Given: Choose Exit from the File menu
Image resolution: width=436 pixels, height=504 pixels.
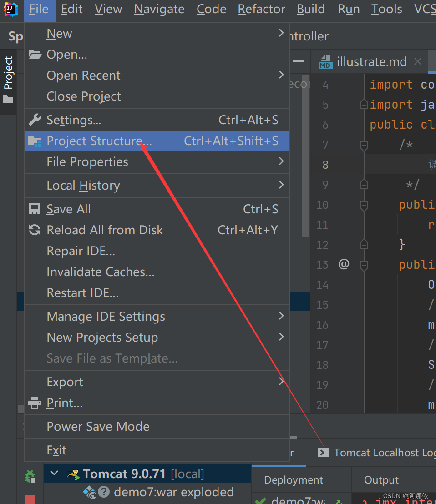Looking at the screenshot, I should (x=157, y=450).
